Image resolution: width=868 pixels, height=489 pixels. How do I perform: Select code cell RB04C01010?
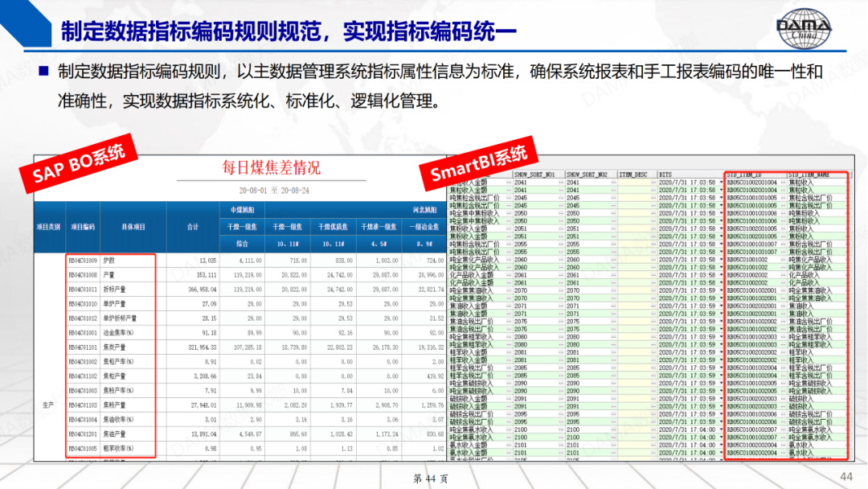pos(83,303)
